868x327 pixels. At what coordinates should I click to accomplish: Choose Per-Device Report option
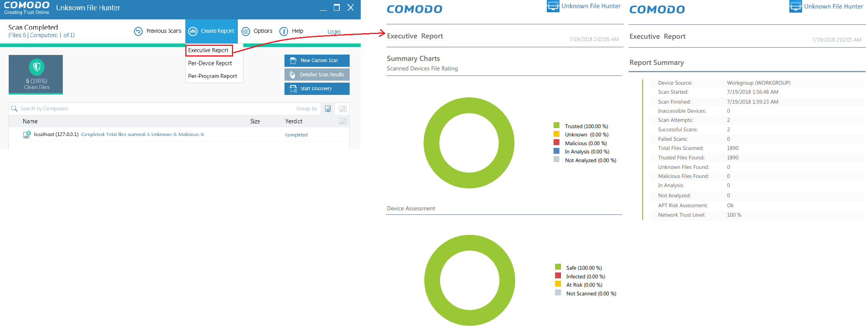click(210, 63)
